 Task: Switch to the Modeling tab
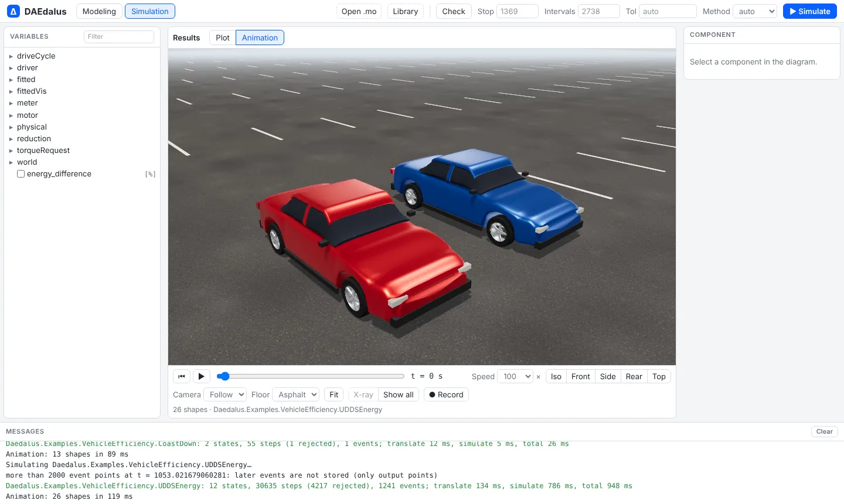[99, 11]
